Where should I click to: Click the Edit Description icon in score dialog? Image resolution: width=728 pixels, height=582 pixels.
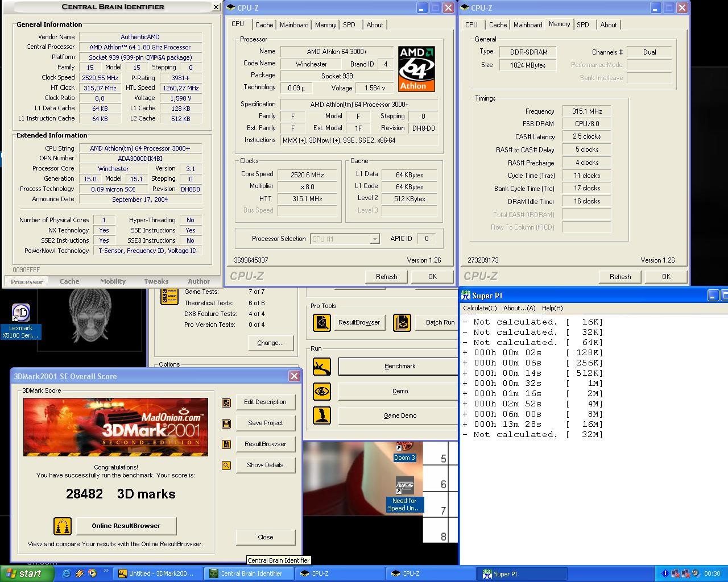pos(226,402)
